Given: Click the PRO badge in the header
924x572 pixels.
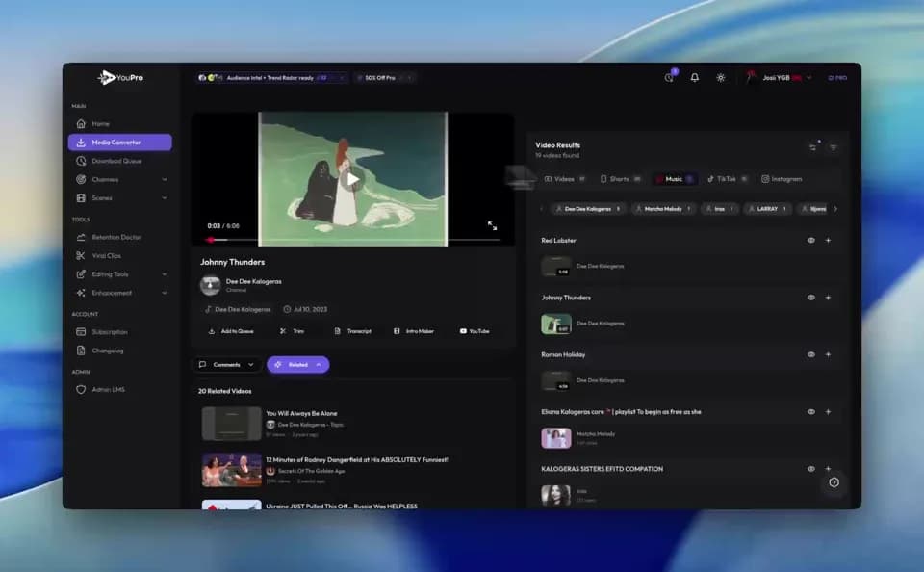Looking at the screenshot, I should pos(837,78).
